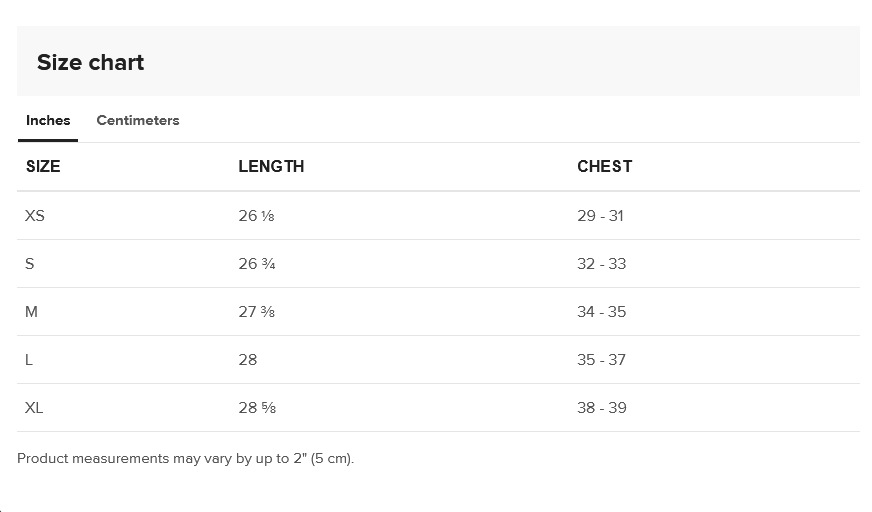Click the 27 ⅜ length value
Image resolution: width=872 pixels, height=512 pixels.
point(256,312)
